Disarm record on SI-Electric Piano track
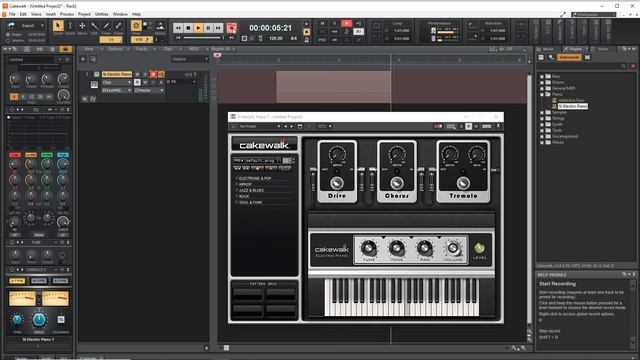 [153, 74]
